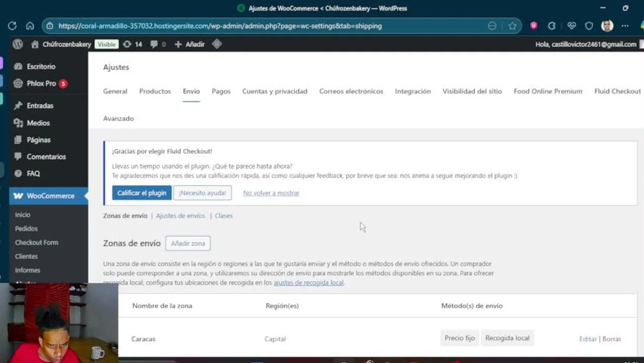Delete the Caracas zone with Borrar
Viewport: 644px width, 363px height.
point(612,339)
